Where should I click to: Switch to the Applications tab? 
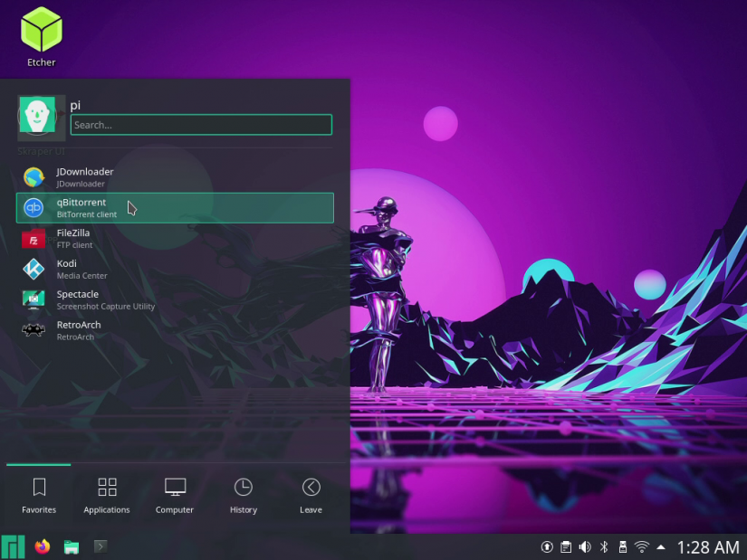pos(106,494)
